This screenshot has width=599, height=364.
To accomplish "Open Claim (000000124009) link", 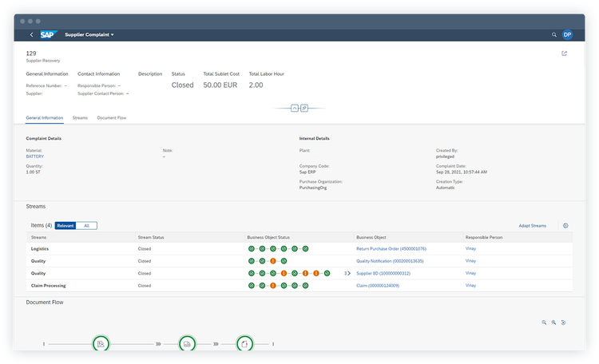I will point(378,285).
